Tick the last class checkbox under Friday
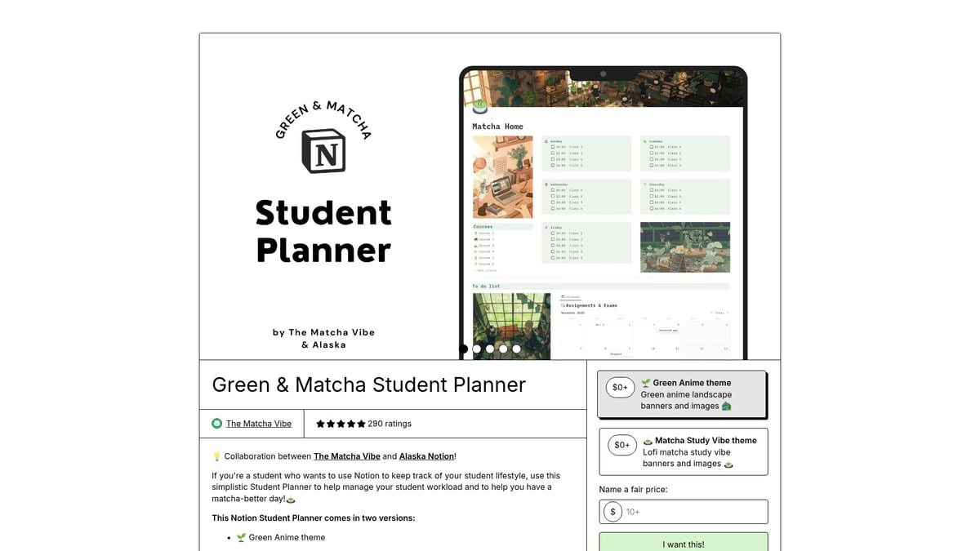The image size is (980, 551). coord(552,257)
